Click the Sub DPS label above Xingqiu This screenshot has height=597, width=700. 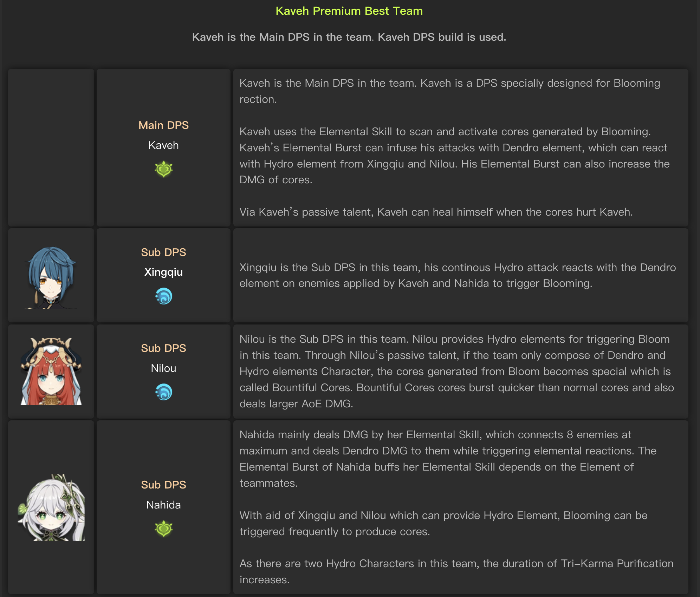pyautogui.click(x=163, y=252)
